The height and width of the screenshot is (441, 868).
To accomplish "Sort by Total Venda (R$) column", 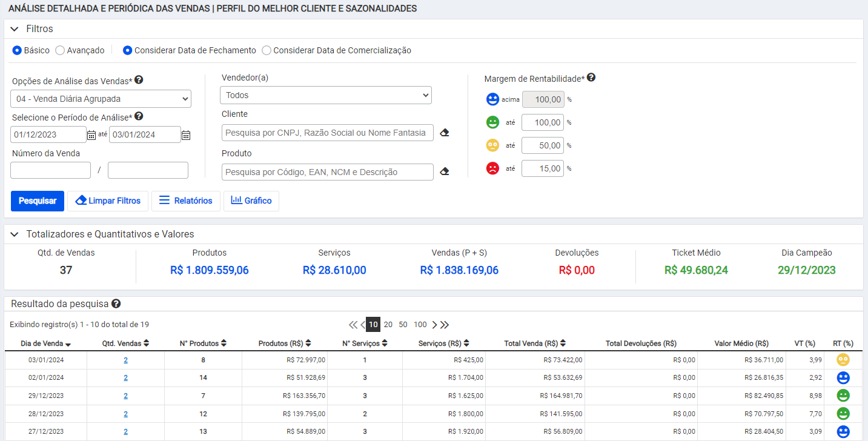I will pyautogui.click(x=535, y=343).
